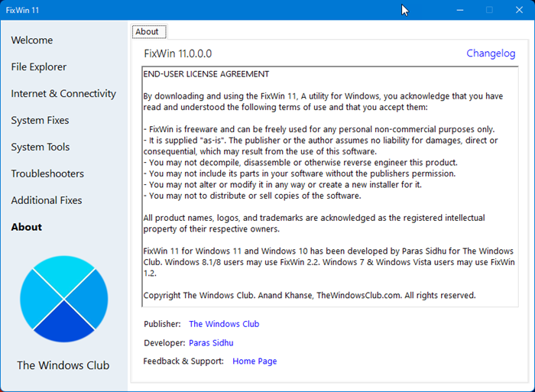The image size is (535, 392).
Task: Select the About tab above the license
Action: 147,31
